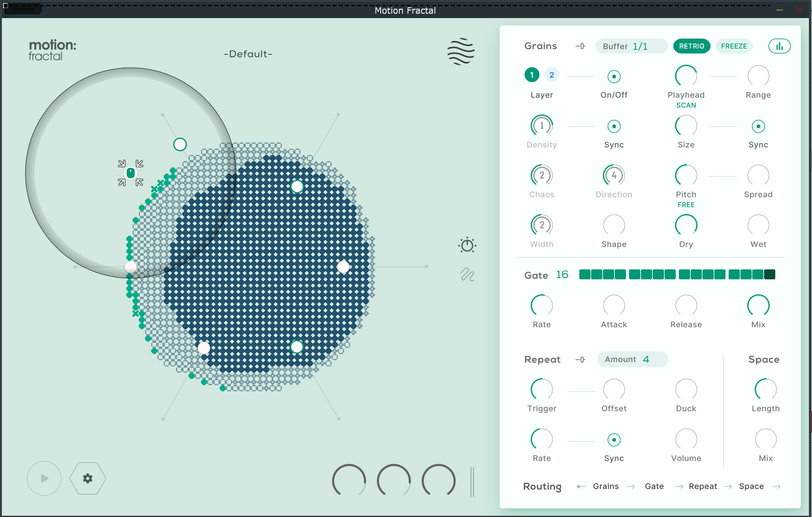Click the Repeat Duck knob
Image resolution: width=812 pixels, height=517 pixels.
pos(686,389)
